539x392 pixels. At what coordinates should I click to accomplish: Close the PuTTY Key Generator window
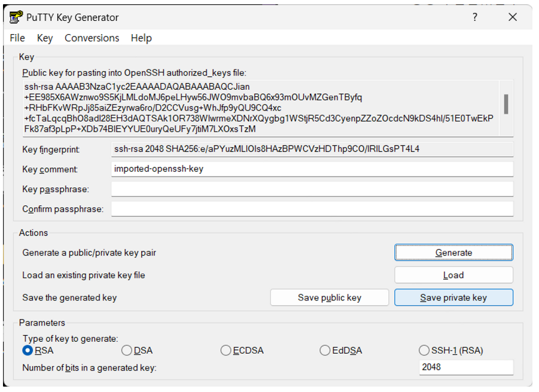point(513,17)
